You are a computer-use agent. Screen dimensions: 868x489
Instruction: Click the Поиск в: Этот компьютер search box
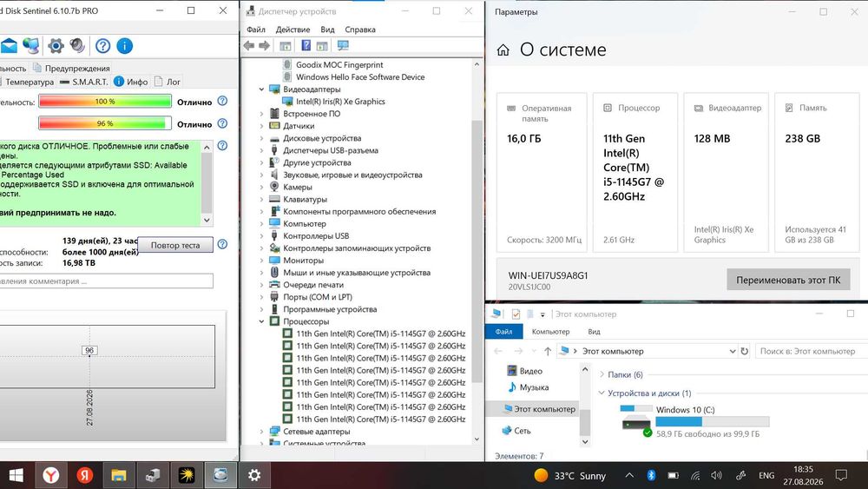click(x=811, y=351)
